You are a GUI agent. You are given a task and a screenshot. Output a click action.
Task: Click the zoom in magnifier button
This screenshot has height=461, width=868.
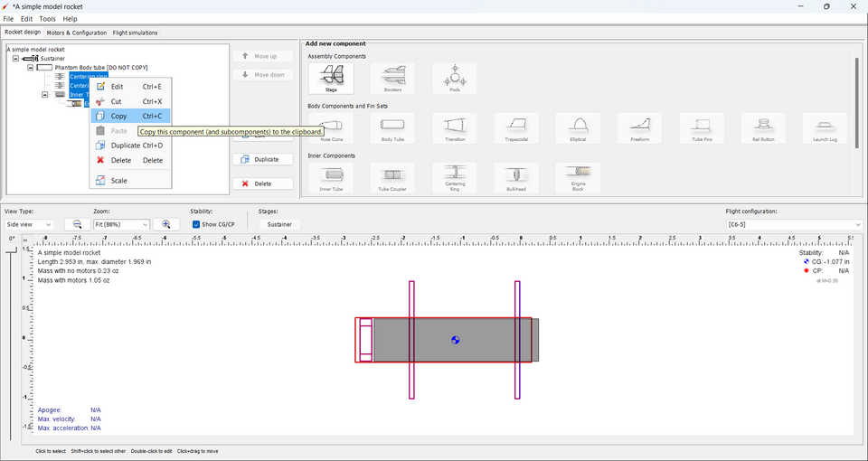point(166,224)
